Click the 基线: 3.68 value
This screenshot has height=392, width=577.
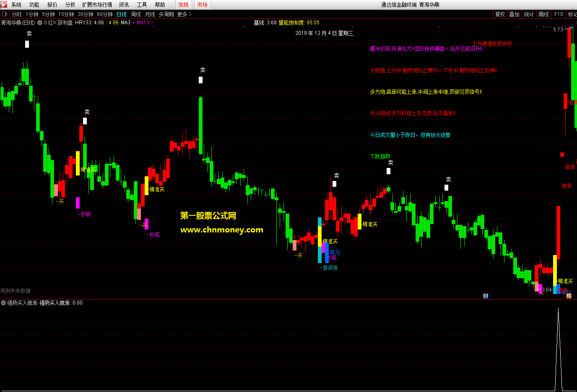[265, 23]
